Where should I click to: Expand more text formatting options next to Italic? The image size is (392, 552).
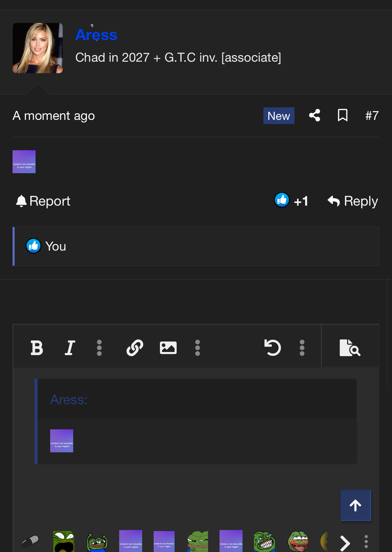click(99, 348)
